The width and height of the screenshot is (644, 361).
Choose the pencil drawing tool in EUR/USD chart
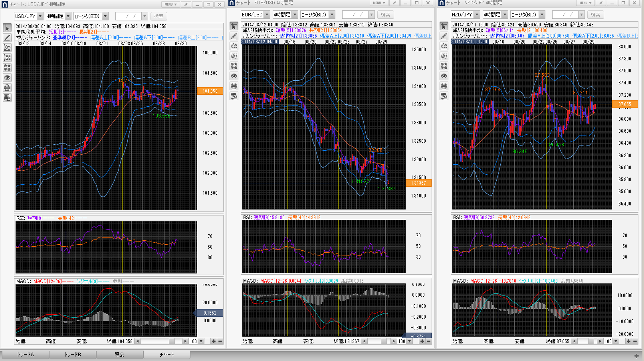[x=234, y=36]
